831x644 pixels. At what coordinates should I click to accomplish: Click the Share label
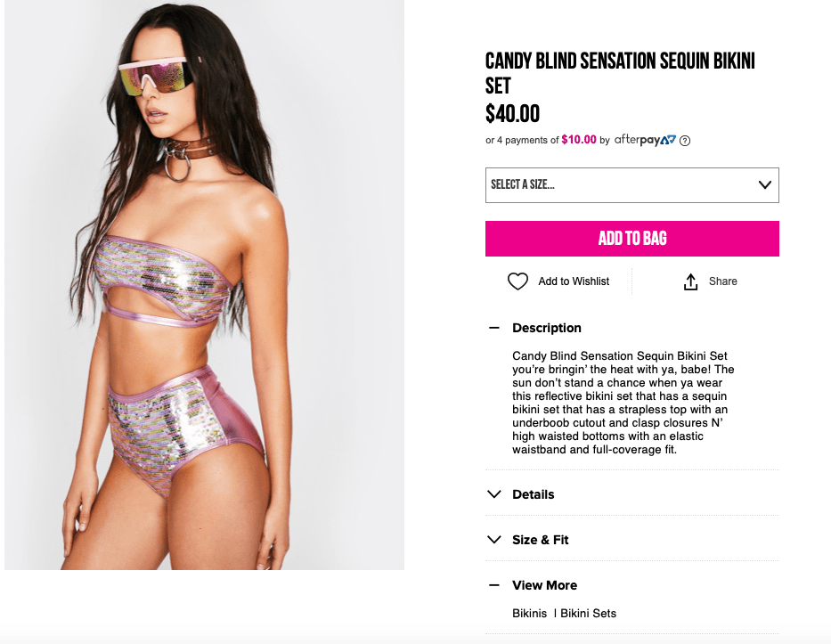click(723, 281)
